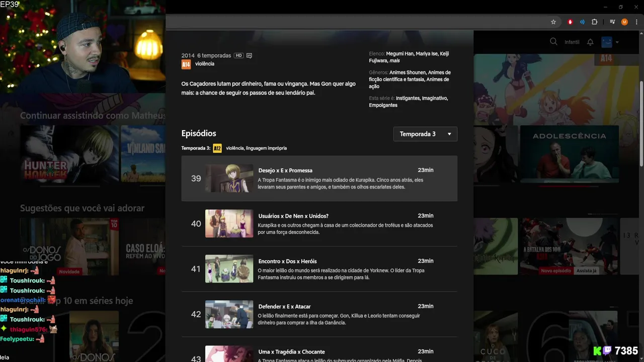This screenshot has height=362, width=644.
Task: Click the 'Continuar assistindo como Matheus' heading
Action: [x=93, y=116]
